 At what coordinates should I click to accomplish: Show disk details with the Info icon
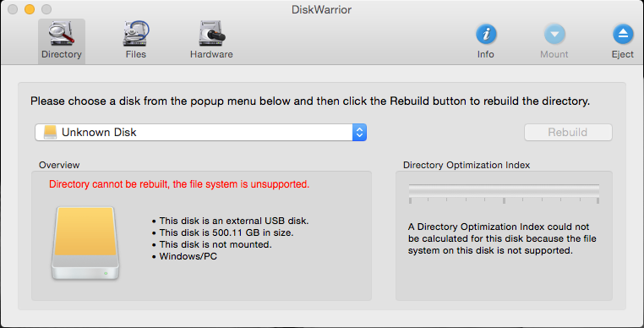click(x=486, y=34)
